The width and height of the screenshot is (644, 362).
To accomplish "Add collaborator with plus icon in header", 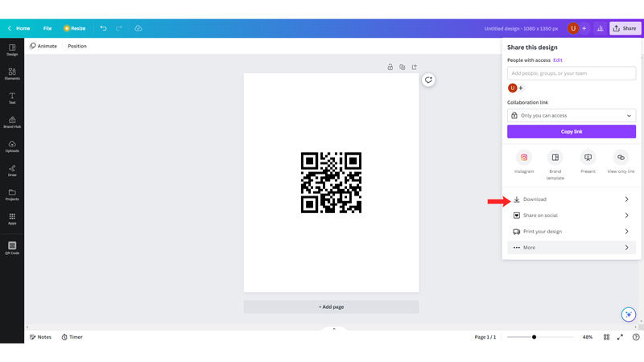I will click(584, 28).
